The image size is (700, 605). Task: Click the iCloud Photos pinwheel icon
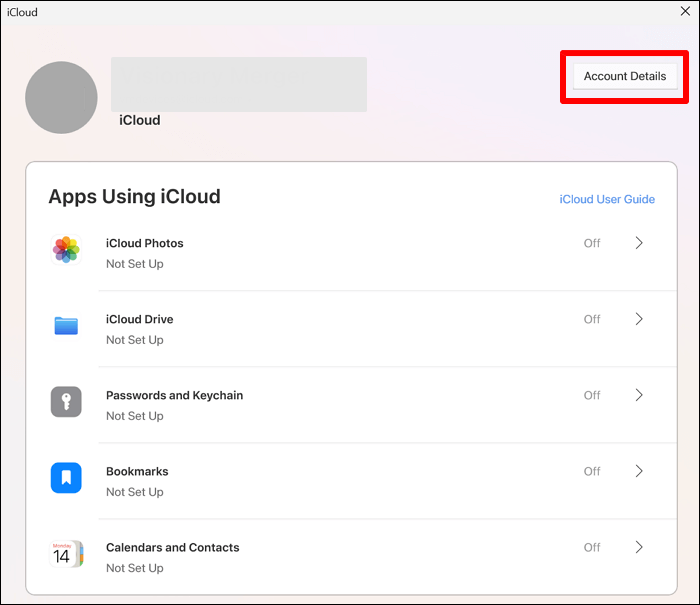click(x=66, y=250)
